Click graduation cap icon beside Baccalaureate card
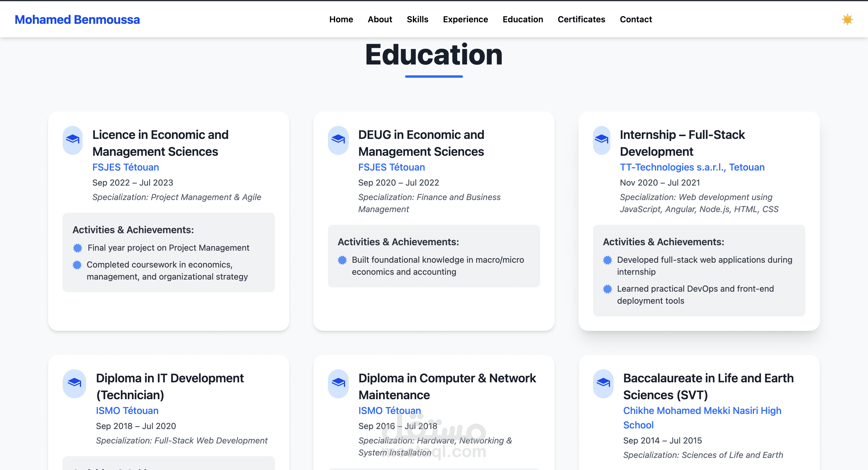The height and width of the screenshot is (470, 868). (603, 383)
